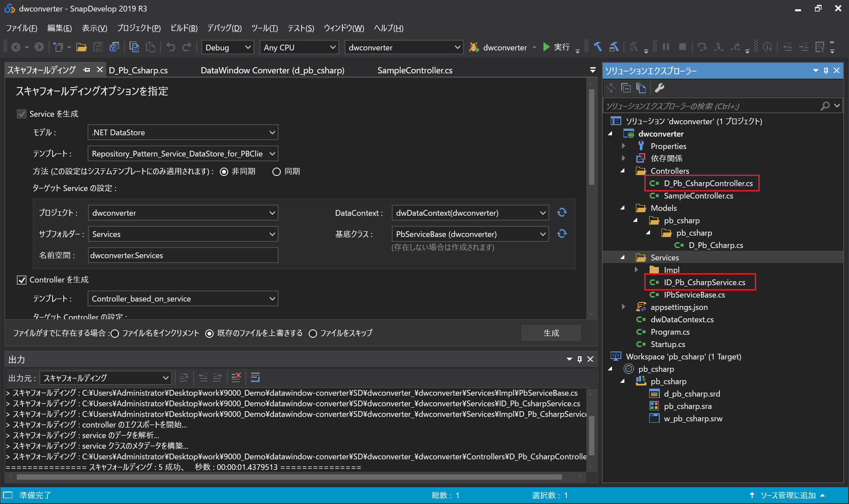
Task: Open Solution Explorer properties wrench icon
Action: [659, 88]
